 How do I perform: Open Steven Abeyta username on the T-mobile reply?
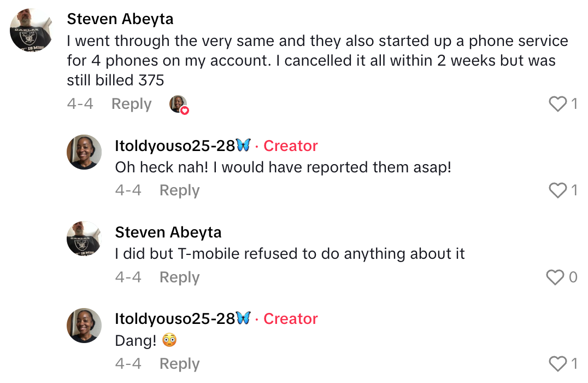pos(168,233)
